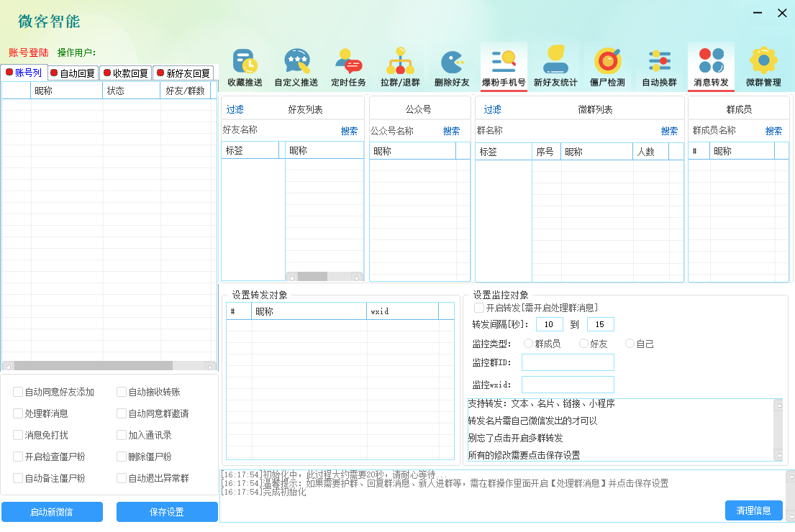Click the 保存设置 button

167,512
